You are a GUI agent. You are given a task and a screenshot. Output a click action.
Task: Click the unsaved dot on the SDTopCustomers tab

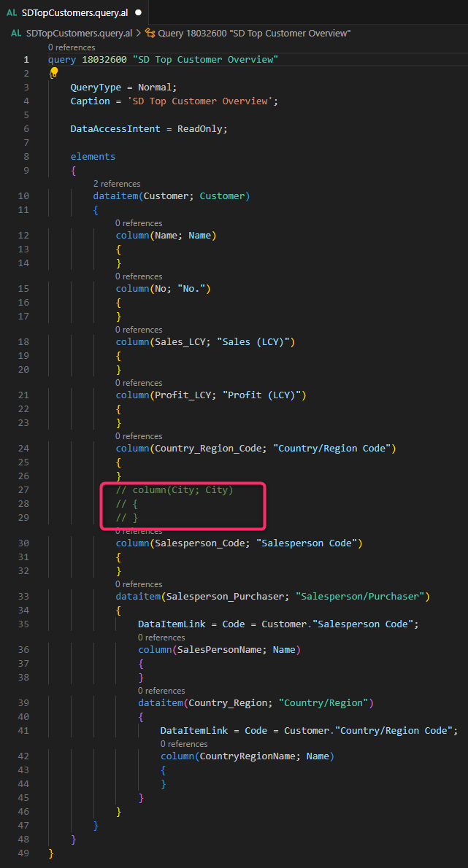[138, 12]
